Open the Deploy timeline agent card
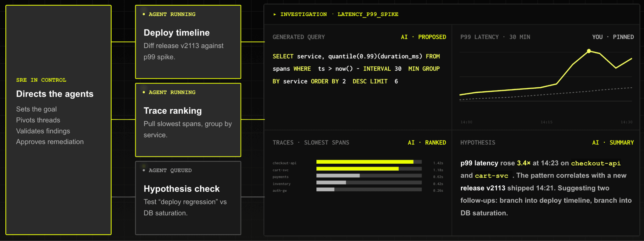644x241 pixels. (x=188, y=42)
